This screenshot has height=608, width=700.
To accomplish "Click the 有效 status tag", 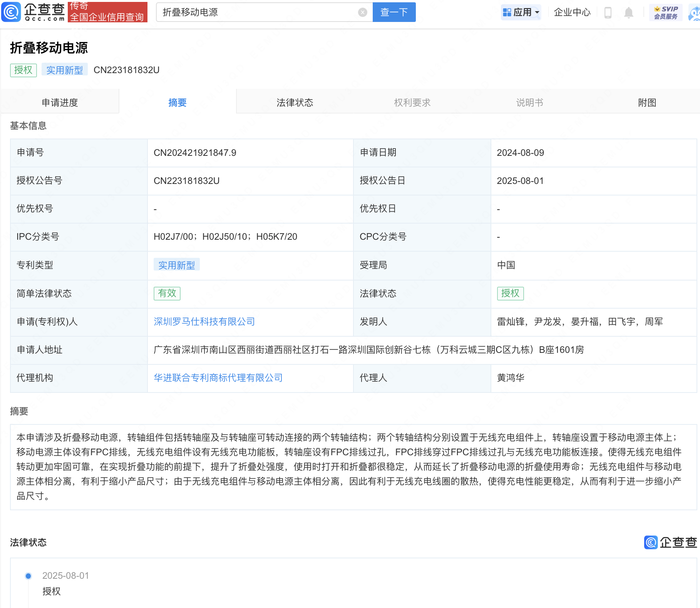I will [x=167, y=293].
